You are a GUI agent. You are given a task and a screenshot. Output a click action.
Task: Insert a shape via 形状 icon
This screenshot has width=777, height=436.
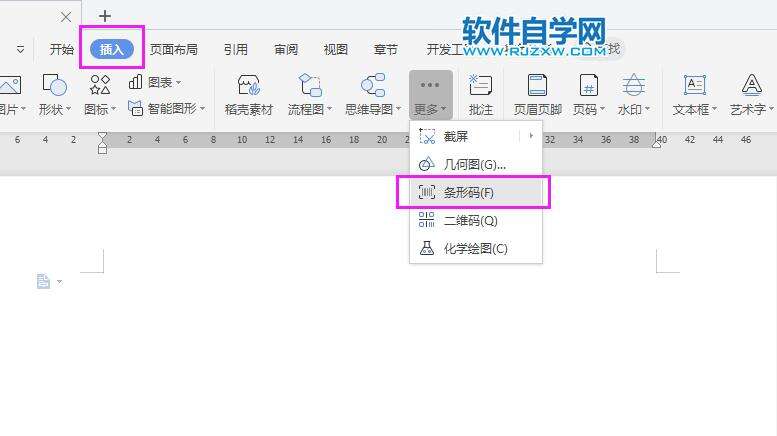(x=55, y=85)
